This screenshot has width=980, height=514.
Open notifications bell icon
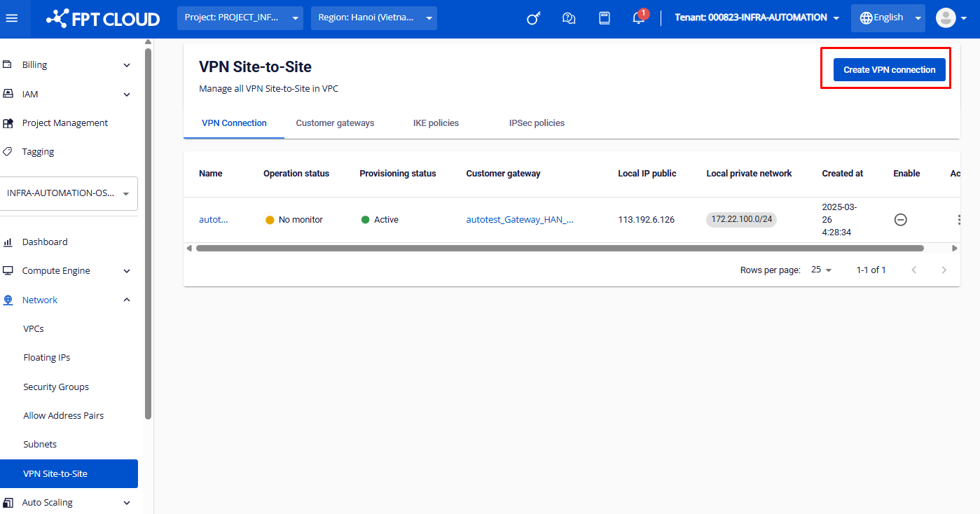pos(639,18)
